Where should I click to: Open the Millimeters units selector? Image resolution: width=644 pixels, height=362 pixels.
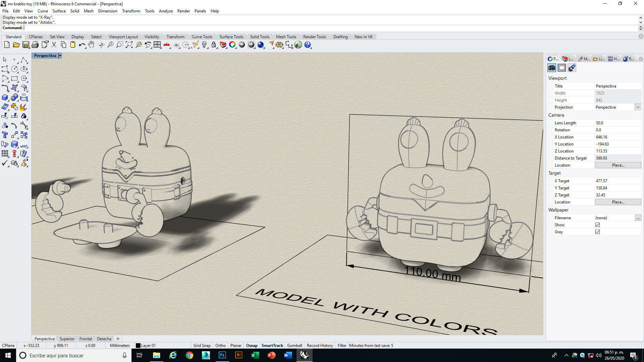pyautogui.click(x=120, y=346)
